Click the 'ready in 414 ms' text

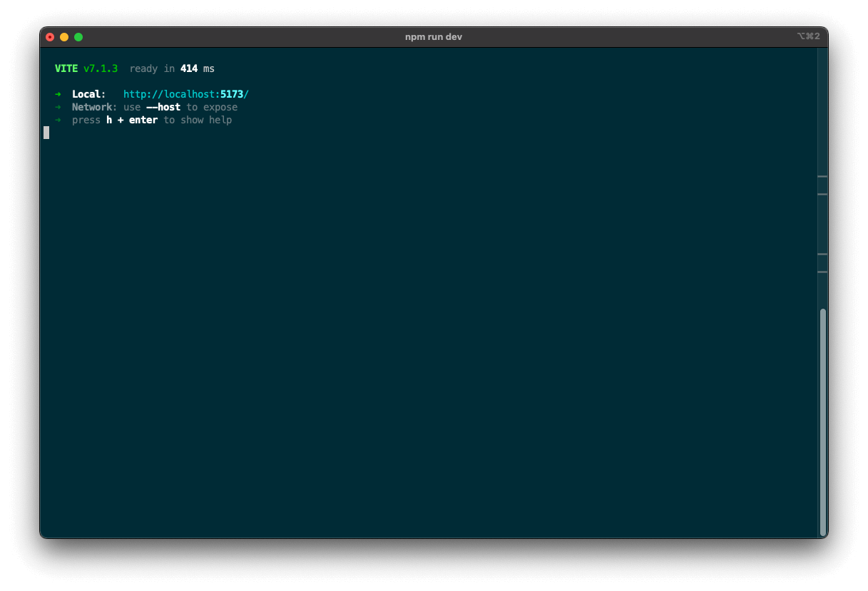[x=172, y=68]
